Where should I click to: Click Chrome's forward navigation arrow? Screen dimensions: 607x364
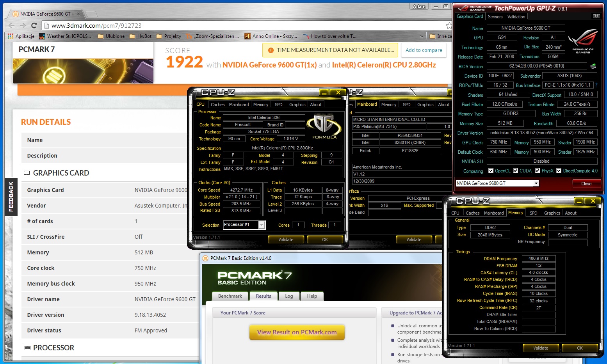point(23,25)
